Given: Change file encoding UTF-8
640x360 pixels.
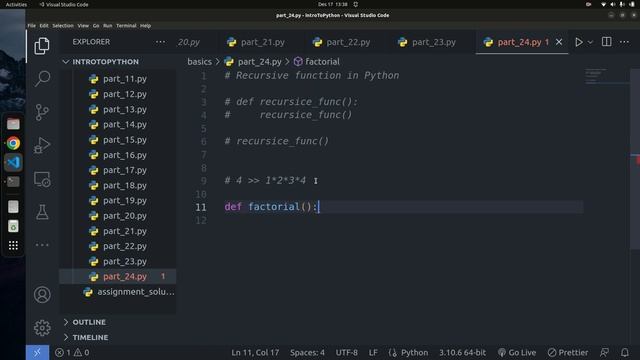Looking at the screenshot, I should pyautogui.click(x=347, y=353).
